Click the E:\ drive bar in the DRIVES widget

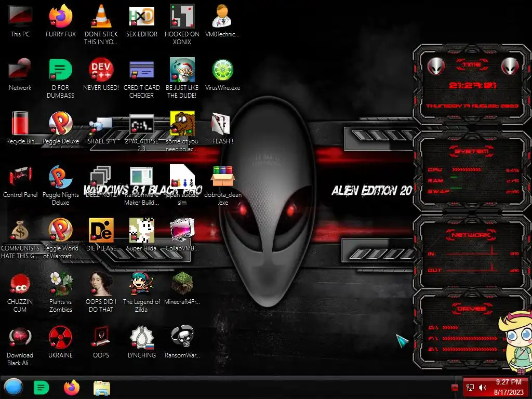(470, 349)
